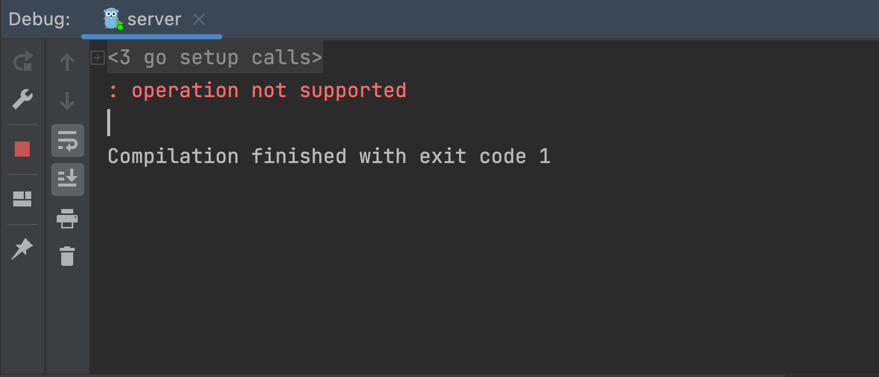Click the Rerun server icon
This screenshot has height=377, width=879.
22,62
